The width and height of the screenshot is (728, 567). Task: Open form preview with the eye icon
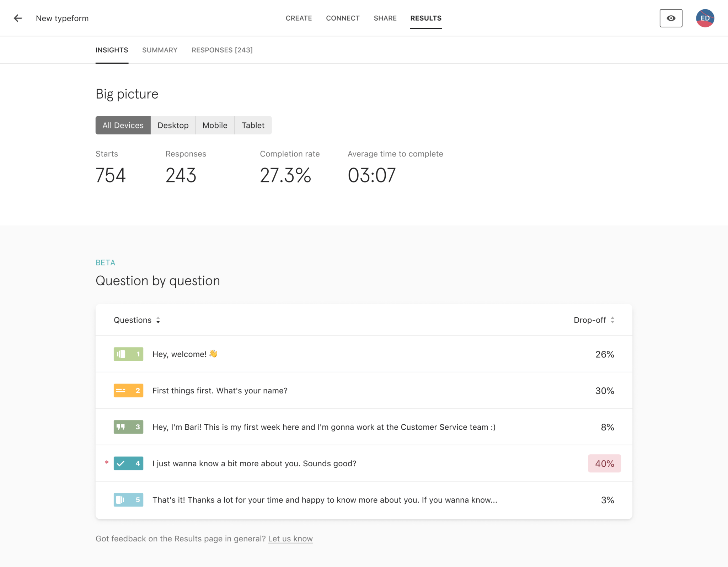(x=671, y=18)
